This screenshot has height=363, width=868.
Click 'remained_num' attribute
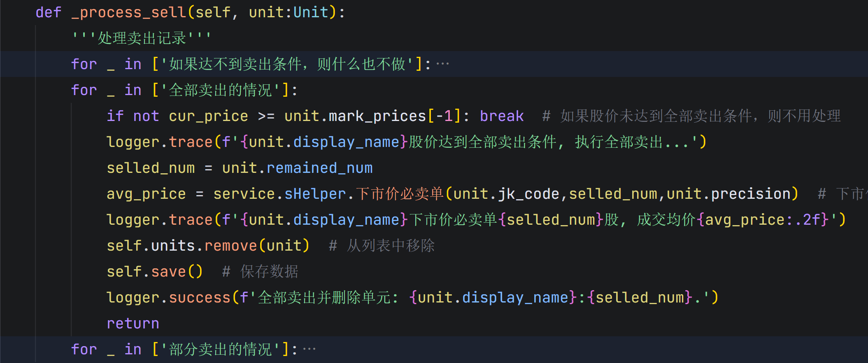[x=319, y=168]
